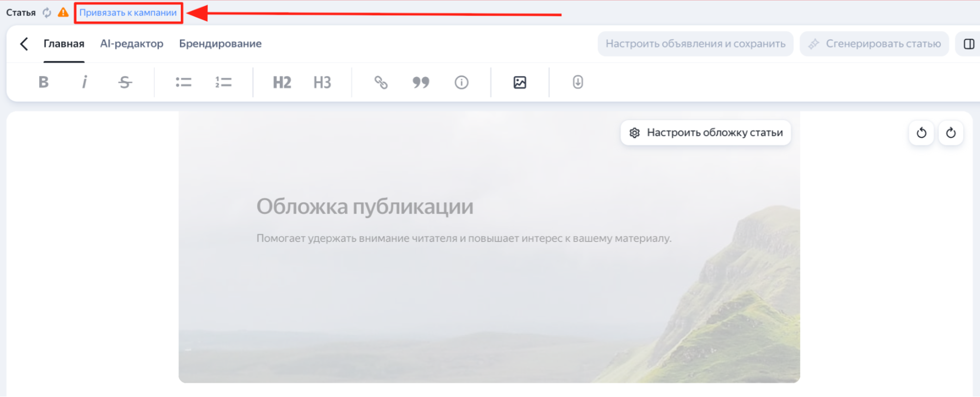The width and height of the screenshot is (980, 397).
Task: Click the Обложка публикации title placeholder
Action: [x=365, y=206]
